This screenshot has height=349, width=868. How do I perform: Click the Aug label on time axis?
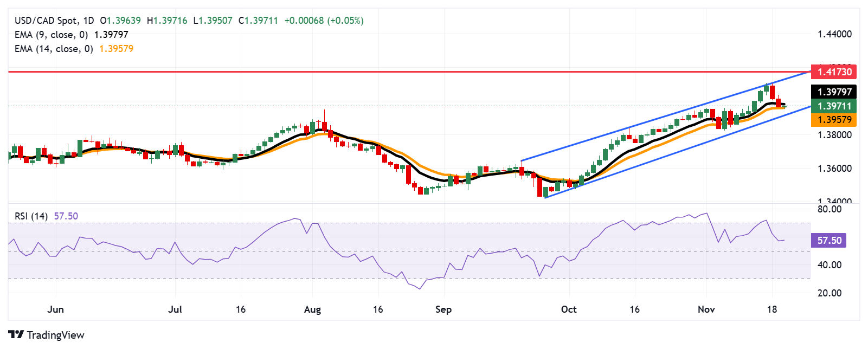[x=312, y=309]
